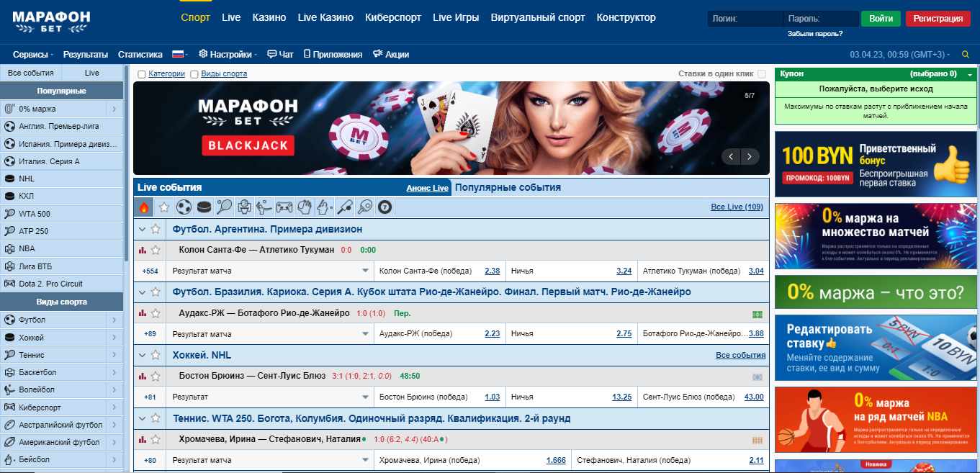Filter live events by esports gamepad icon
The height and width of the screenshot is (473, 980).
click(x=284, y=207)
